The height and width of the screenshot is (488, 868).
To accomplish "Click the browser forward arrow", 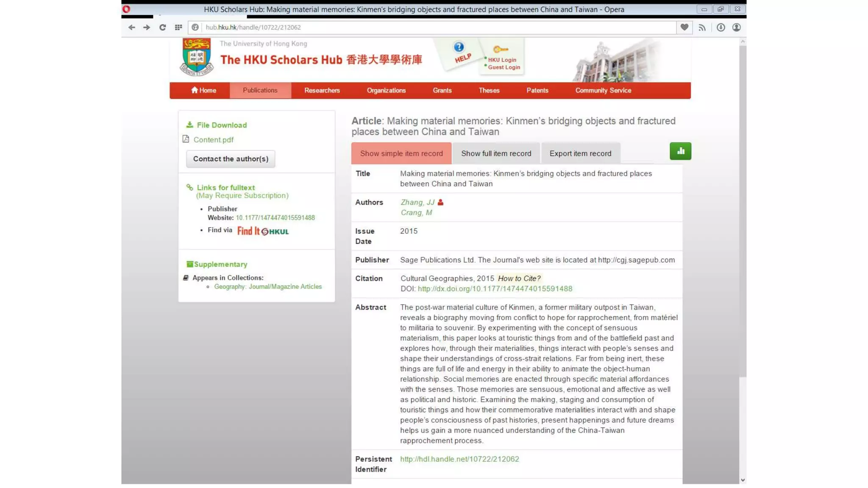I will click(x=147, y=28).
